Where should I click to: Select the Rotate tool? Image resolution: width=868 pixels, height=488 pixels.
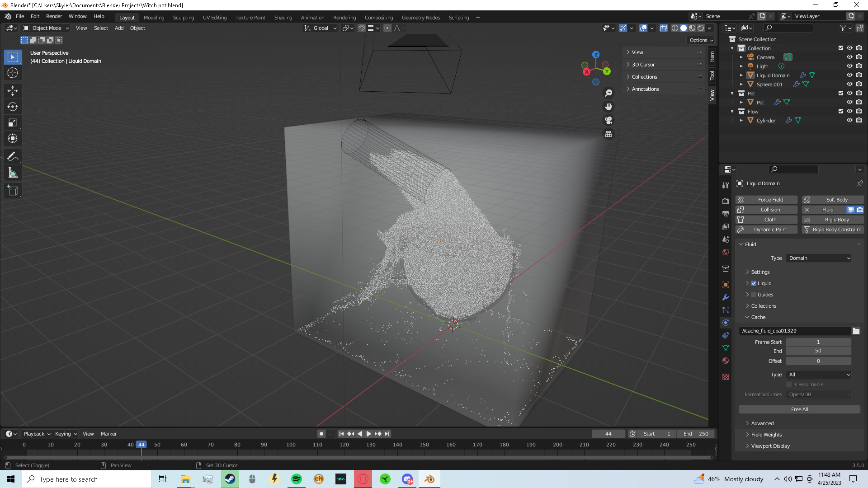[13, 107]
